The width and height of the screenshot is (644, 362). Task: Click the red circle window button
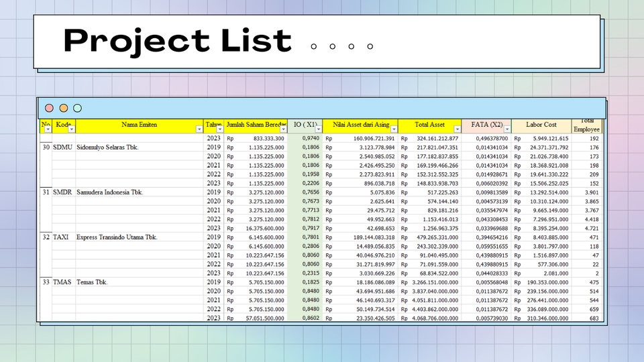[x=49, y=108]
